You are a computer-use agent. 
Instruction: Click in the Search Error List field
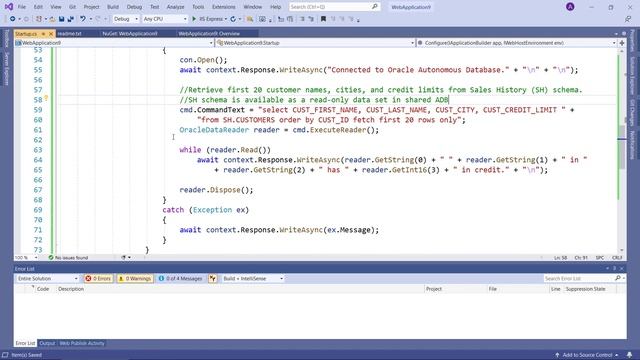point(579,278)
